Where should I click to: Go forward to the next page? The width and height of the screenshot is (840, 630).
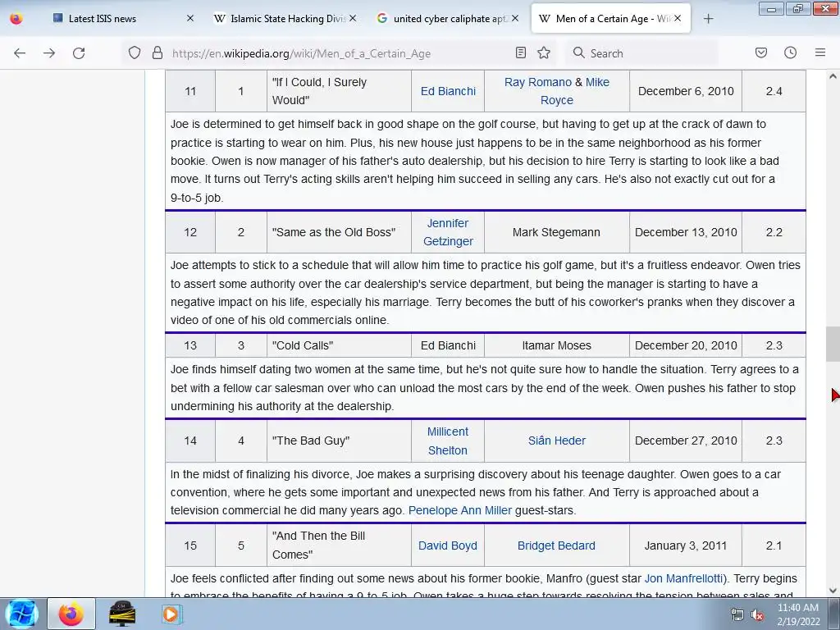(49, 53)
